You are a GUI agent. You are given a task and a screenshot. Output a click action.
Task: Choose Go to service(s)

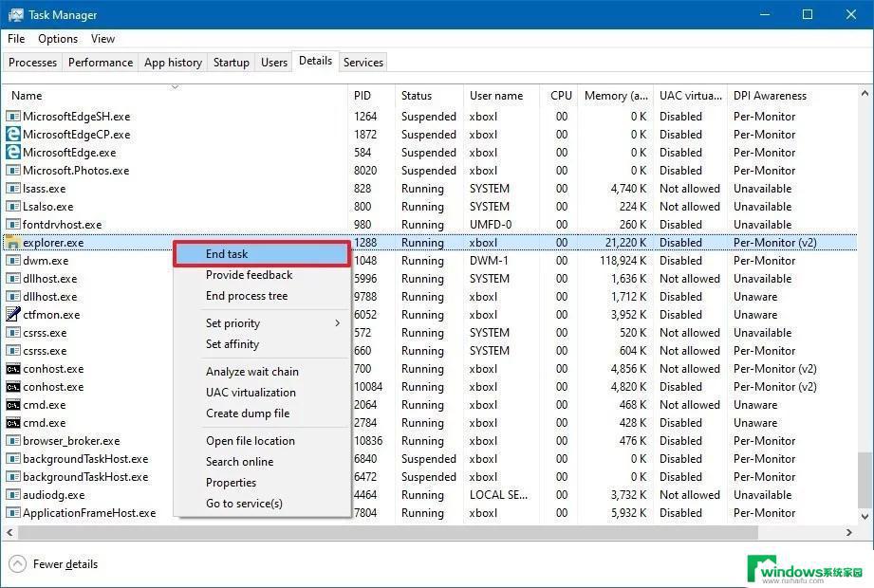click(261, 504)
